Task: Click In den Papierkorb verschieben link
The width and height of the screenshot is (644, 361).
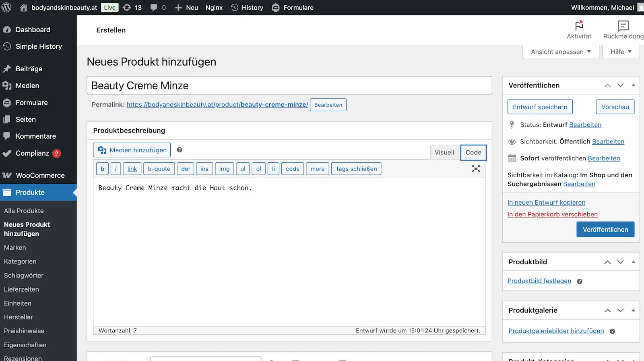Action: point(552,214)
